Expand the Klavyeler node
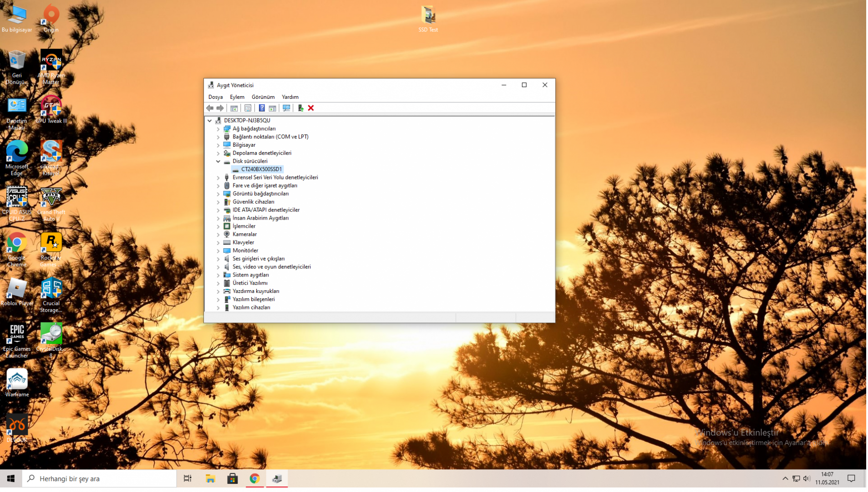Image resolution: width=868 pixels, height=492 pixels. click(x=218, y=243)
